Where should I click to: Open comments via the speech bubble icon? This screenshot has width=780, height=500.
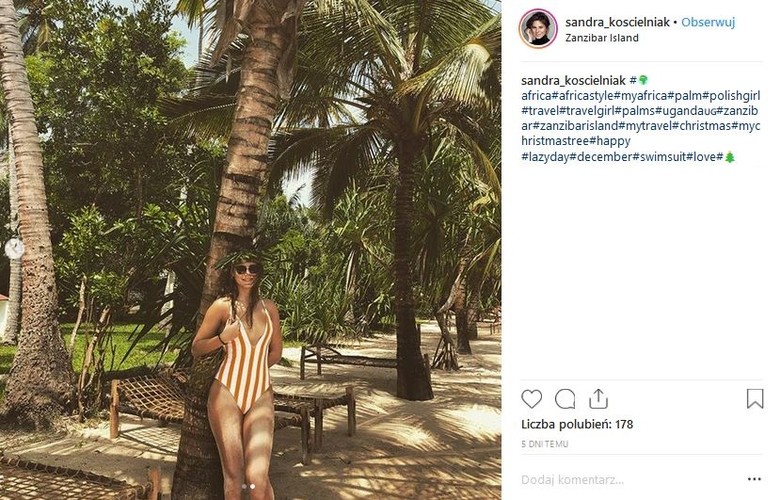coord(565,399)
